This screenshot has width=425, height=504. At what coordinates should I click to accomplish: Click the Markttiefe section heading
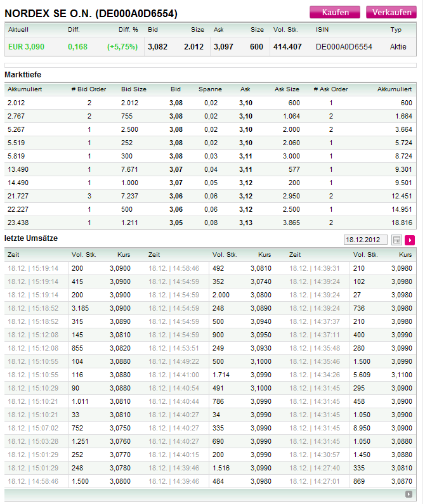(23, 75)
